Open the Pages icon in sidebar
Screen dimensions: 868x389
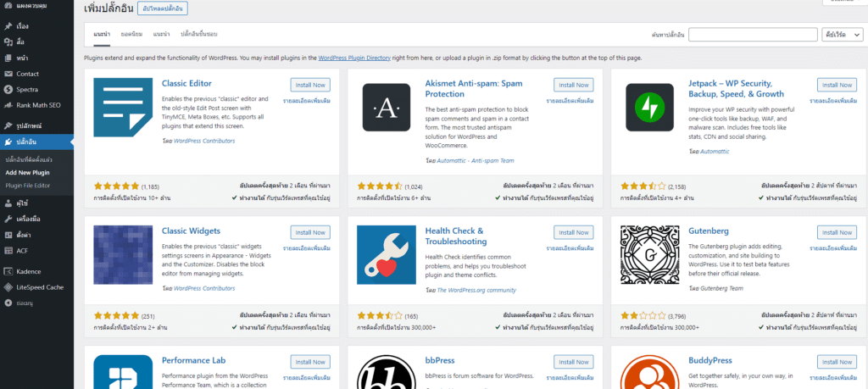click(8, 58)
